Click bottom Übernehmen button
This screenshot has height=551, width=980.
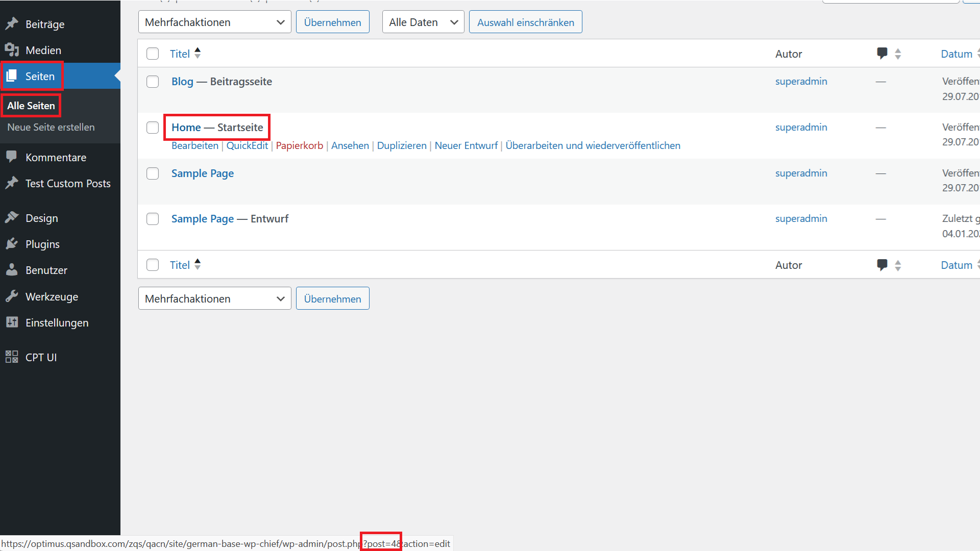pos(333,298)
